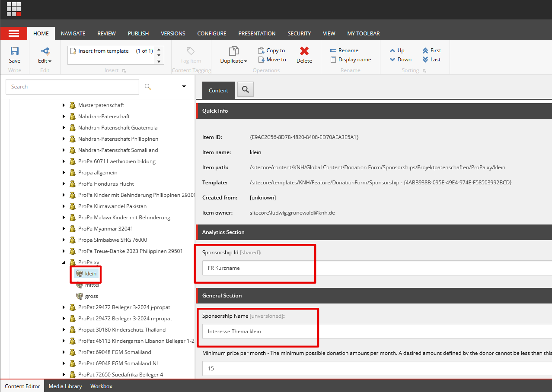This screenshot has height=392, width=552.
Task: Expand ProPa Honduras Flucht node
Action: [64, 184]
